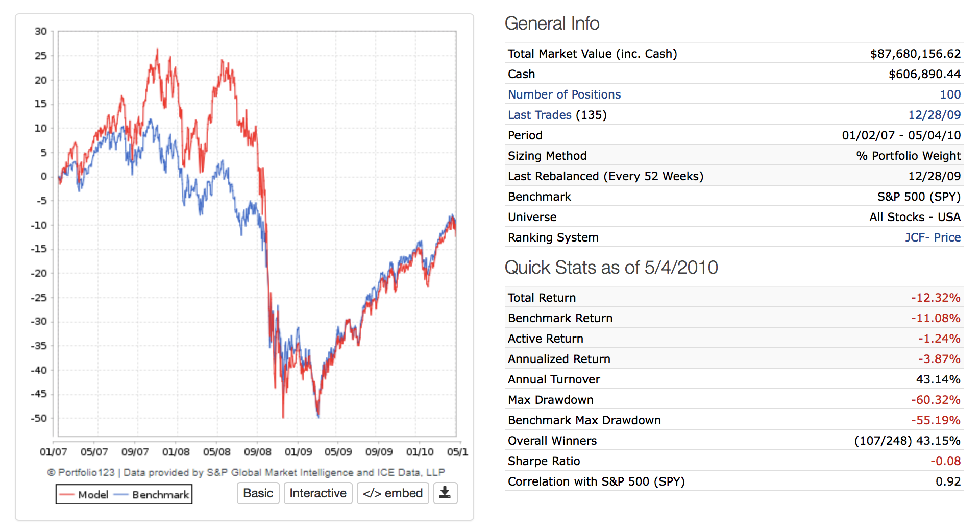Click the S&P 500 (SPY) benchmark value

click(919, 197)
